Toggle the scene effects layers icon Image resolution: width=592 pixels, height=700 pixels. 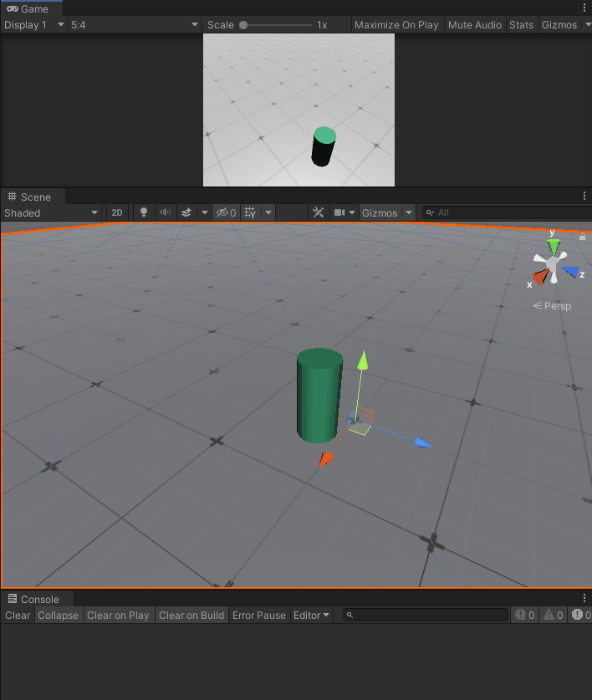click(x=186, y=213)
